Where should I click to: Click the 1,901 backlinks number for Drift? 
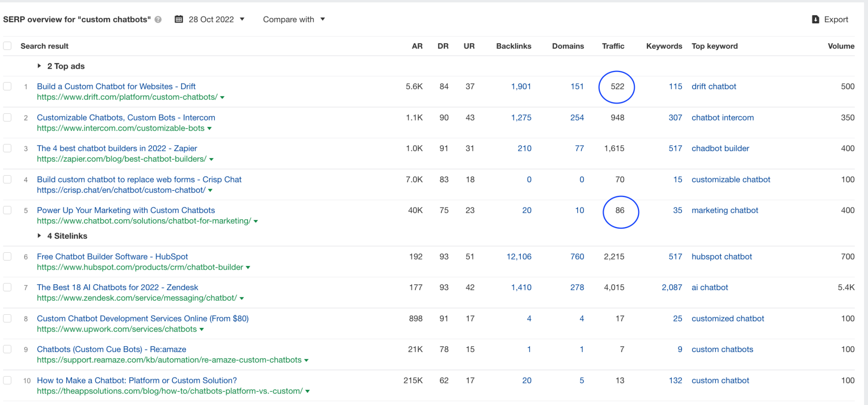[x=521, y=87]
